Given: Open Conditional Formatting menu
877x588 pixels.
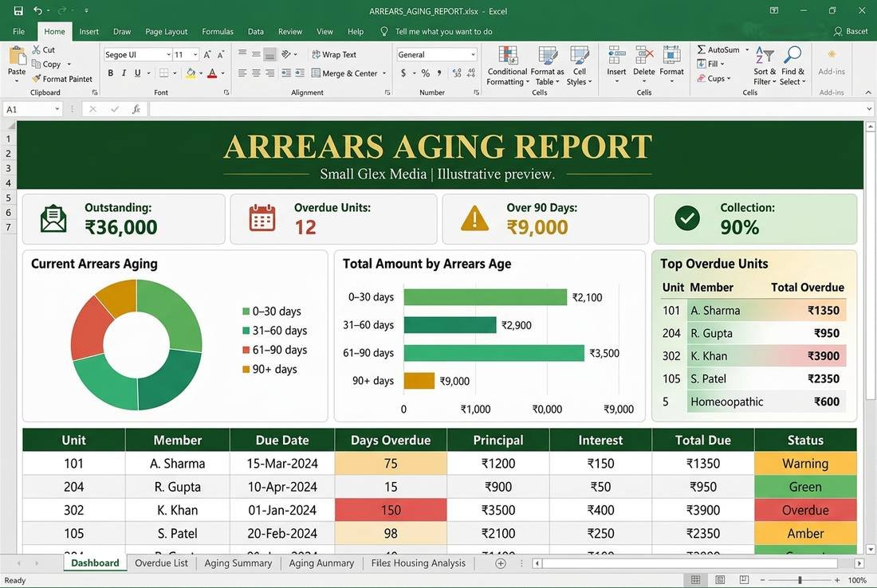Looking at the screenshot, I should [x=507, y=66].
